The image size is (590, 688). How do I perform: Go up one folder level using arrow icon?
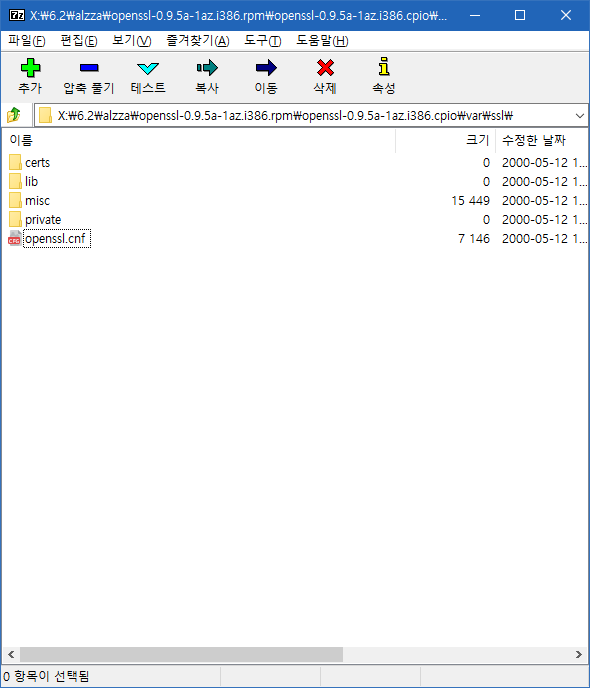(x=14, y=115)
